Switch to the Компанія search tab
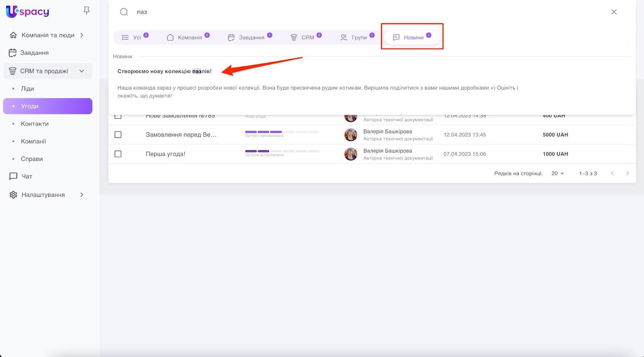Viewport: 644px width, 357px height. coord(188,37)
